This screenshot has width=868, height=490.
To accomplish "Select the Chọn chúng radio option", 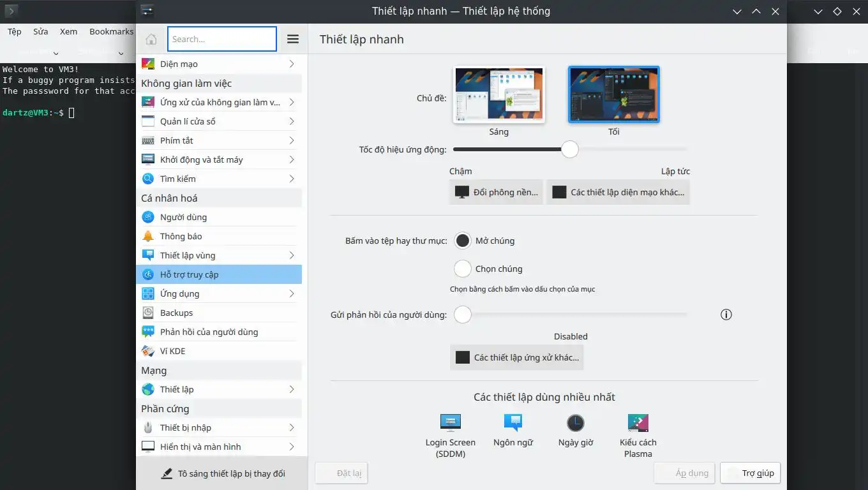I will pyautogui.click(x=463, y=269).
